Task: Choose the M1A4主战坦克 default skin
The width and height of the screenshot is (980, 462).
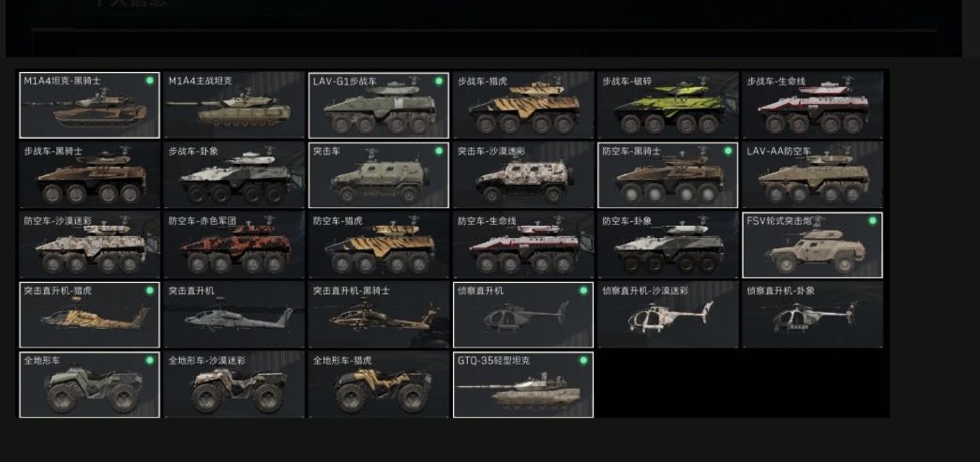Action: coord(234,105)
